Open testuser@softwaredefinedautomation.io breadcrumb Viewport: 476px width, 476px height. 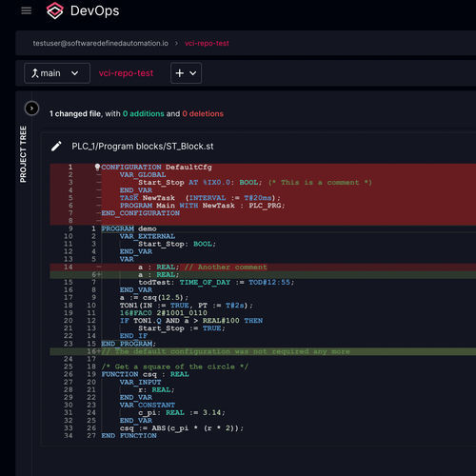click(101, 43)
